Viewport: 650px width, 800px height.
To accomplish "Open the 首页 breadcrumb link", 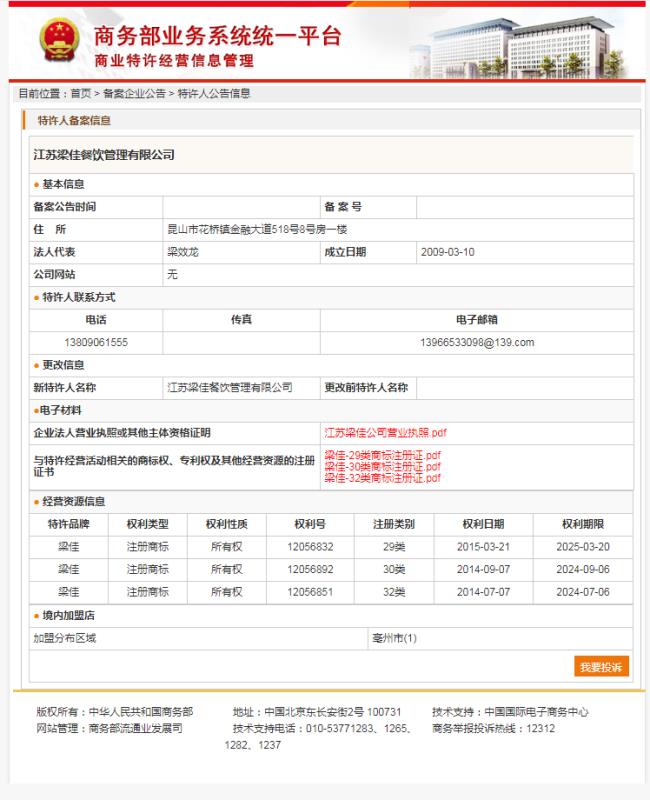I will coord(81,93).
